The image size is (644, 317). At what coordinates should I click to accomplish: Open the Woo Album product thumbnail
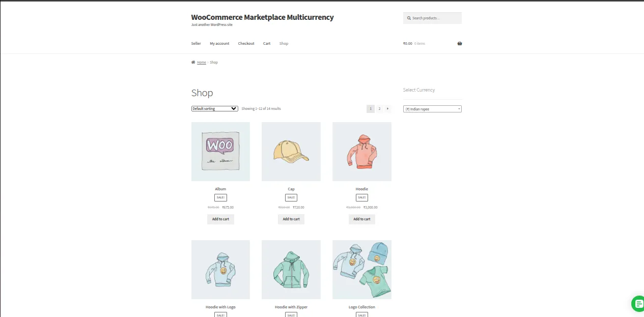[220, 152]
